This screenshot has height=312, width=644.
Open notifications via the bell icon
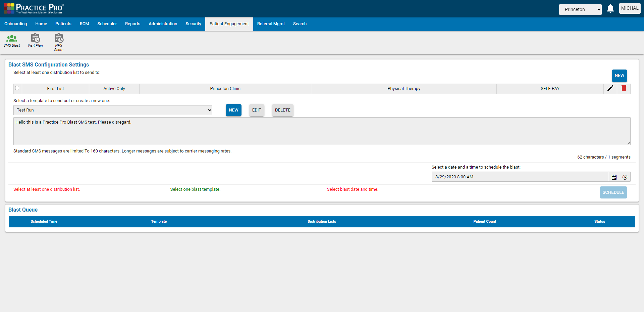pos(610,8)
